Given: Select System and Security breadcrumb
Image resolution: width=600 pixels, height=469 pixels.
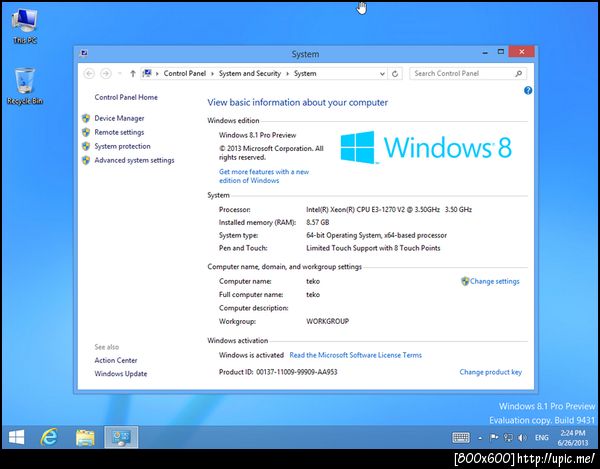Looking at the screenshot, I should click(249, 73).
